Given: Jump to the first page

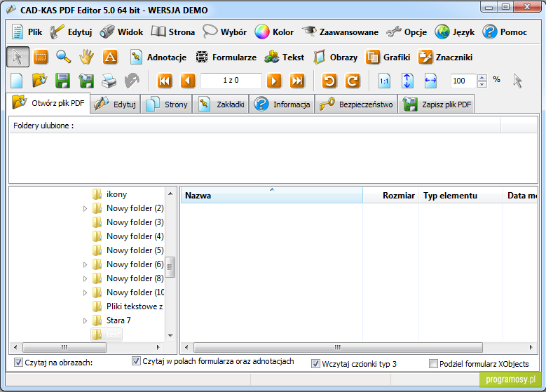Looking at the screenshot, I should pyautogui.click(x=164, y=81).
